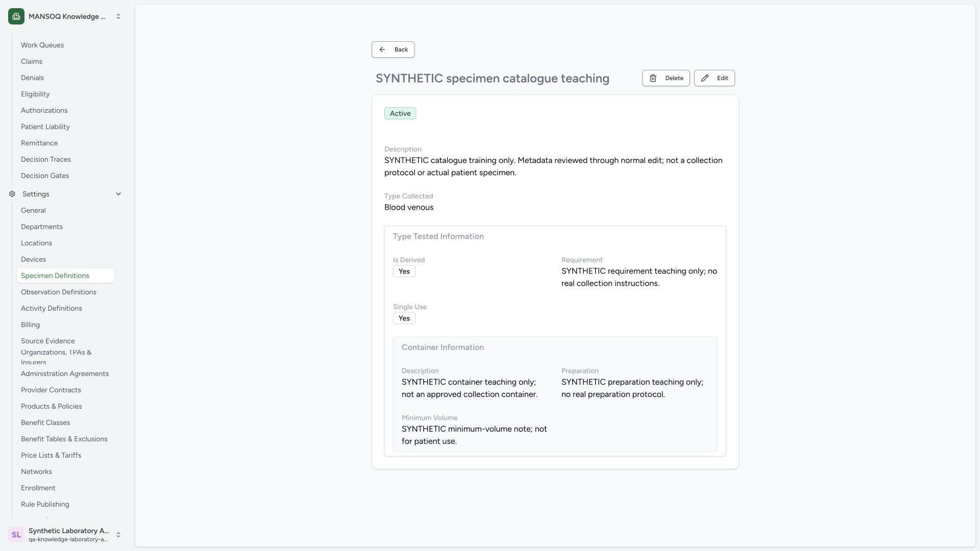This screenshot has height=551, width=980.
Task: Open the organization switcher chevrons
Action: coord(118,16)
